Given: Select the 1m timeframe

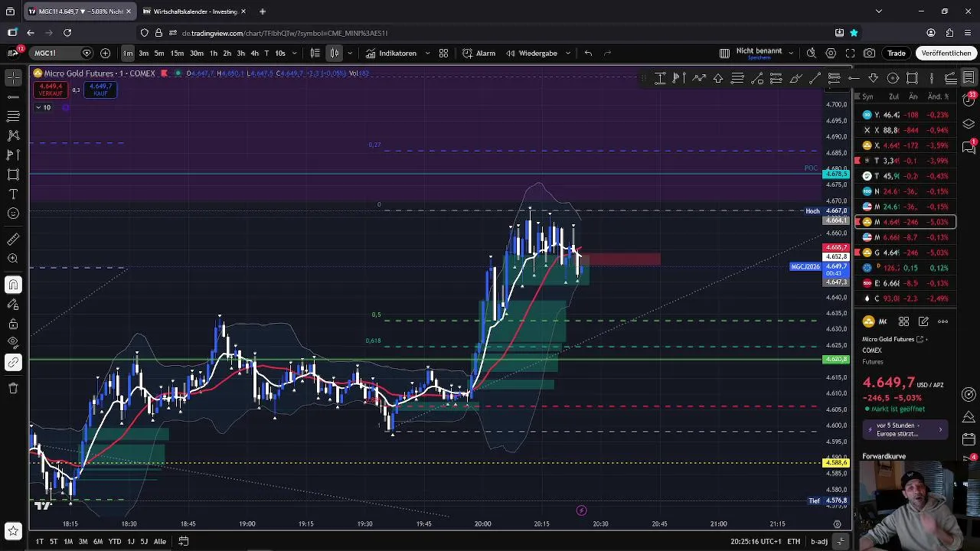Looking at the screenshot, I should (x=127, y=53).
